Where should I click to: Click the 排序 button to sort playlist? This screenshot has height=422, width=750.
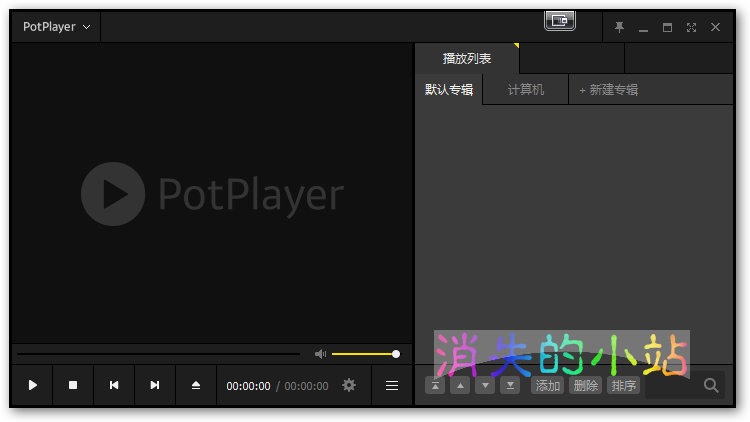[x=623, y=385]
